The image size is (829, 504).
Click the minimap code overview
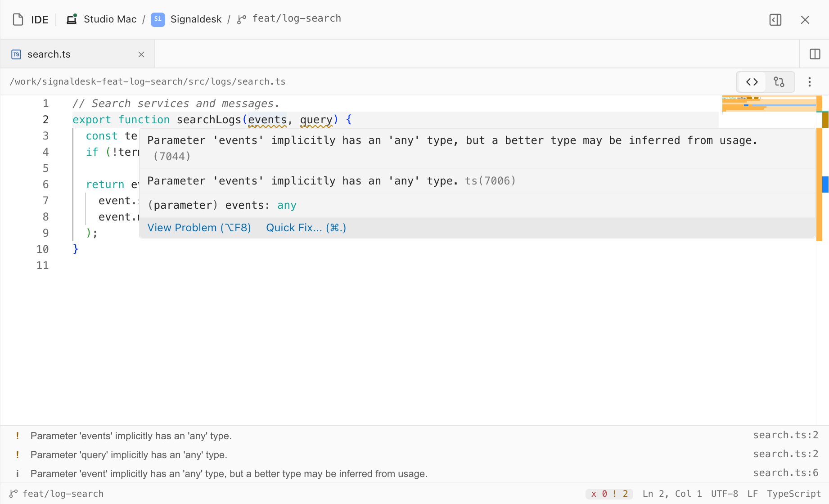769,104
